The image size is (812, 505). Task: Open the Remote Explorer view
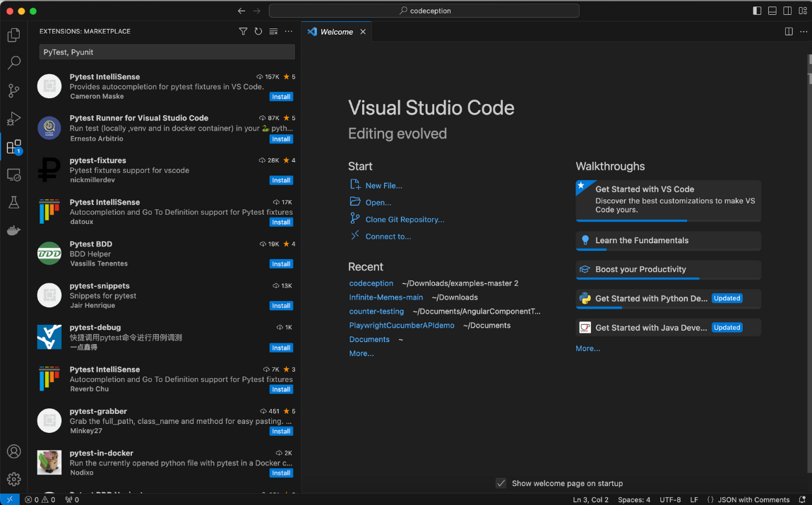click(x=13, y=174)
